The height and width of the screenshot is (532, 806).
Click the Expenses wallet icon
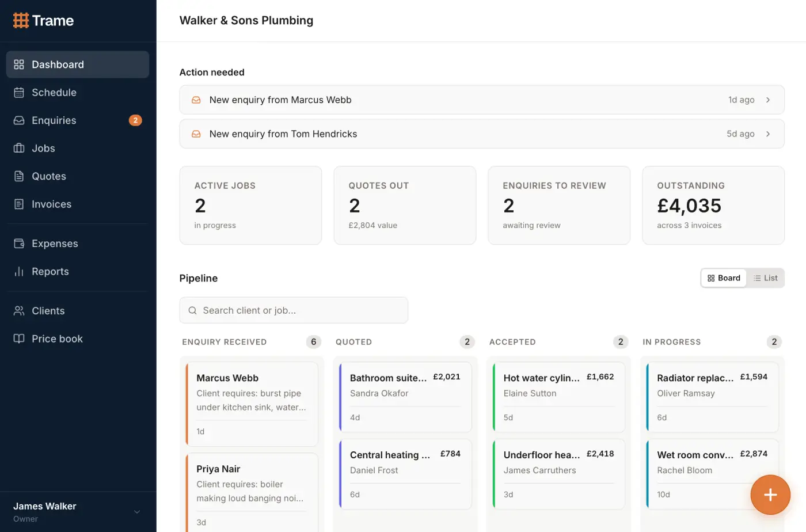(19, 244)
